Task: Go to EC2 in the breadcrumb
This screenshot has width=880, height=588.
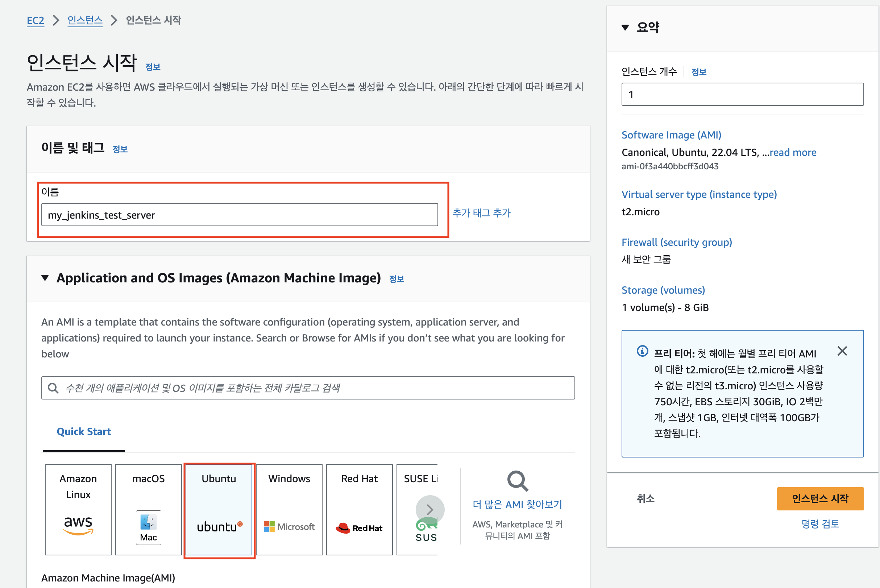Action: 35,20
